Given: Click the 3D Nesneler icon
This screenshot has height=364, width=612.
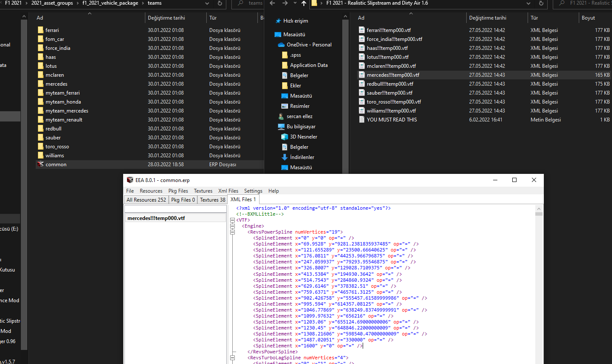Looking at the screenshot, I should coord(285,137).
